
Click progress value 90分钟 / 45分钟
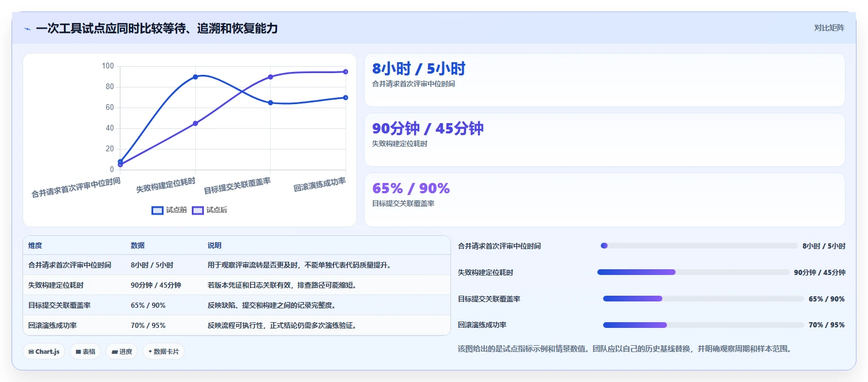coord(820,273)
